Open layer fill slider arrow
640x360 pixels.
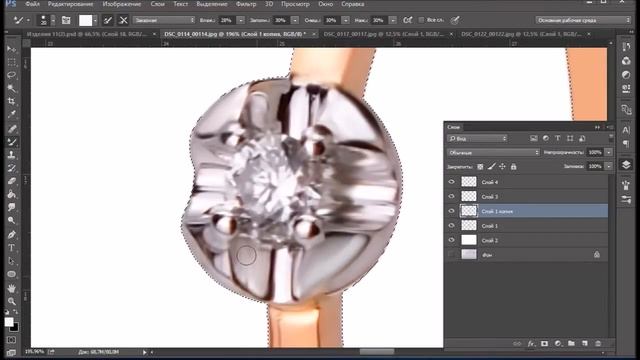(609, 166)
